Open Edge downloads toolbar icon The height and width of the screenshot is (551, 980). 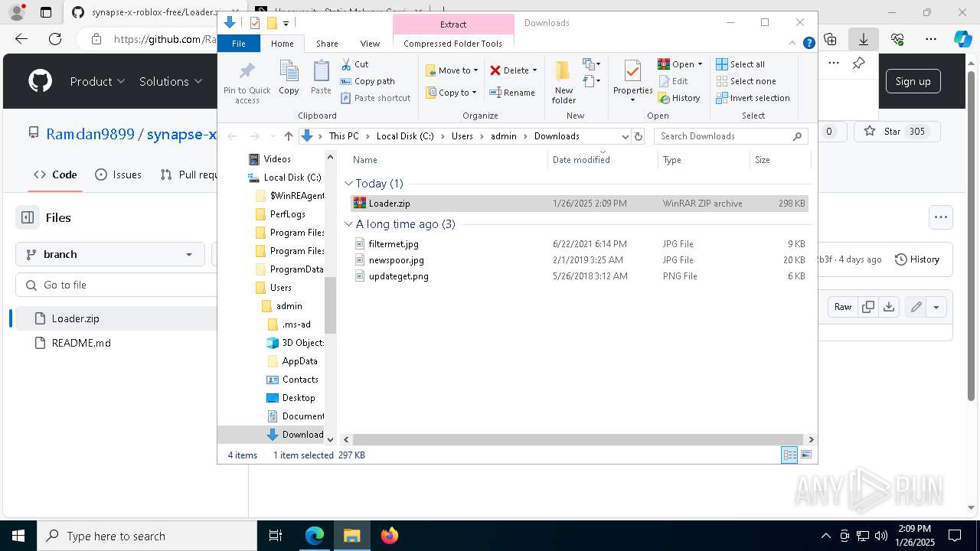coord(863,39)
